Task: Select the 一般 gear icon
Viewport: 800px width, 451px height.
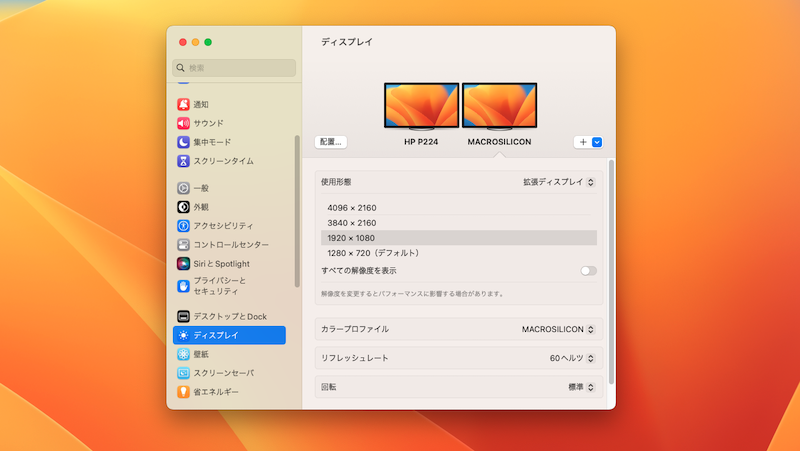Action: click(183, 188)
